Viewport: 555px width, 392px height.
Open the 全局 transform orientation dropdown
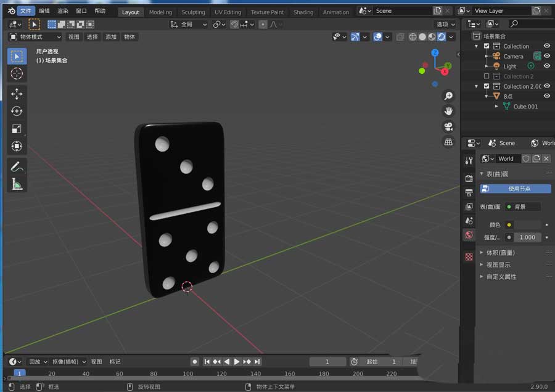[x=189, y=25]
